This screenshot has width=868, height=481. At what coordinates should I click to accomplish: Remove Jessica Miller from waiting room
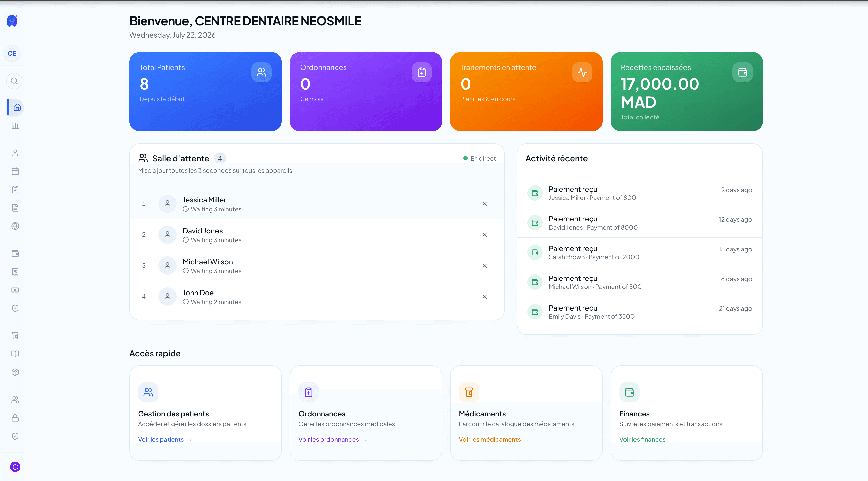(485, 204)
